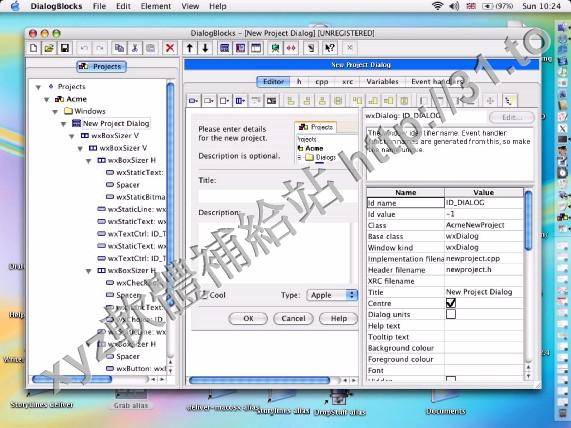The height and width of the screenshot is (428, 571).
Task: Align centre horizontally using second yellow icon
Action: tap(307, 101)
